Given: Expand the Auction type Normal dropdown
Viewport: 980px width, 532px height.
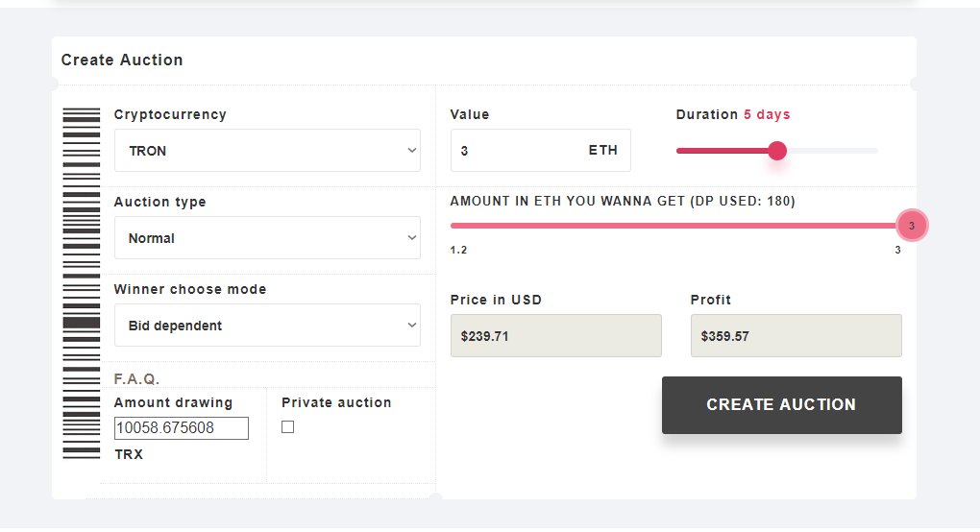Looking at the screenshot, I should [x=267, y=238].
